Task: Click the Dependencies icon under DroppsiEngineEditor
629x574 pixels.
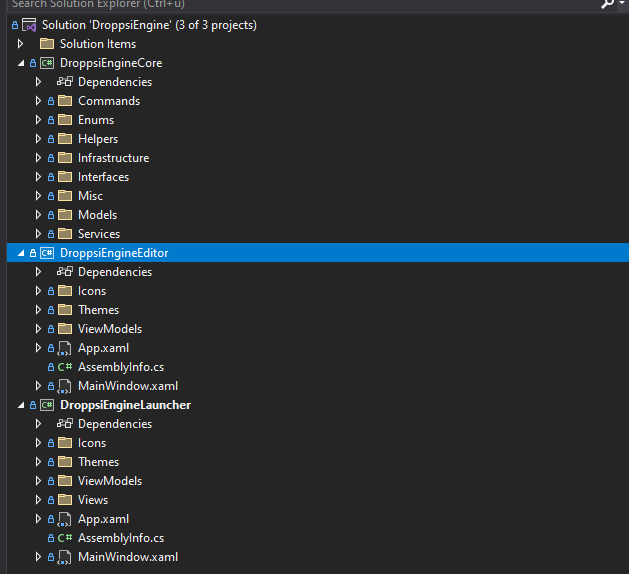Action: coord(65,272)
